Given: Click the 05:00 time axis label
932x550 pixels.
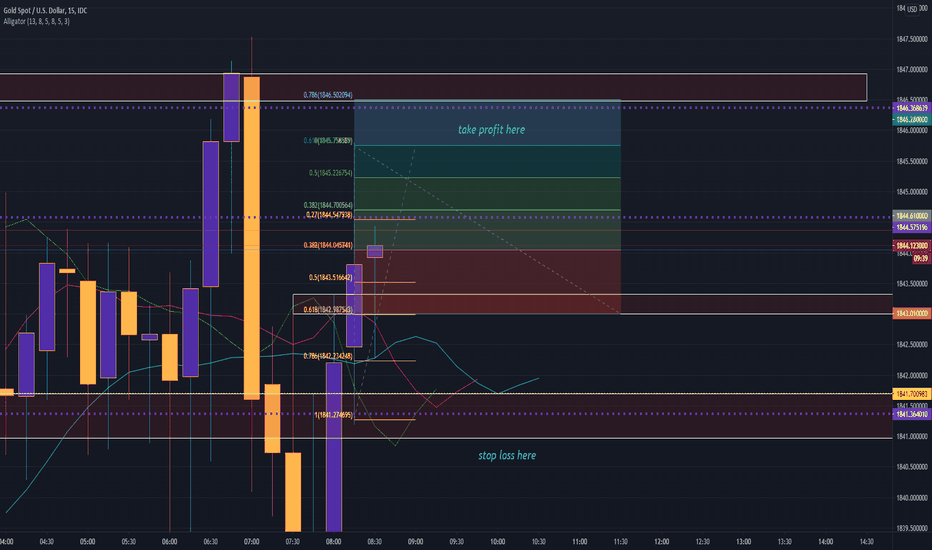Looking at the screenshot, I should click(87, 542).
